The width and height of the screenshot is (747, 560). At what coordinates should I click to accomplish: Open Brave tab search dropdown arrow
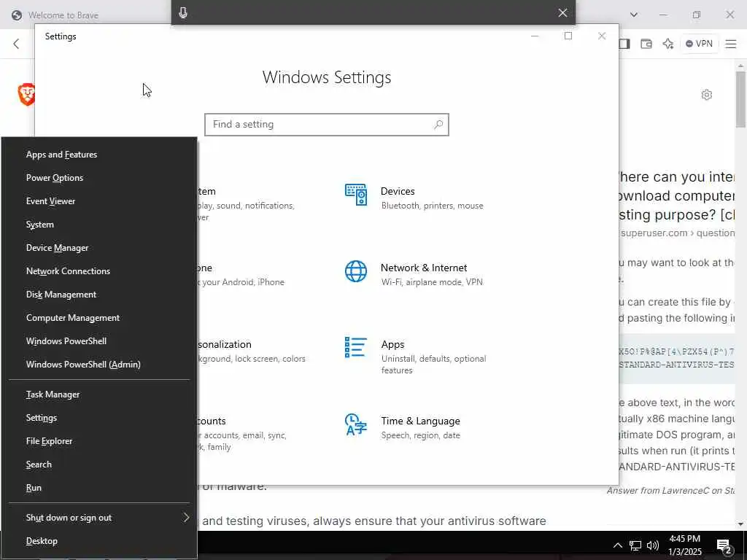(x=634, y=15)
